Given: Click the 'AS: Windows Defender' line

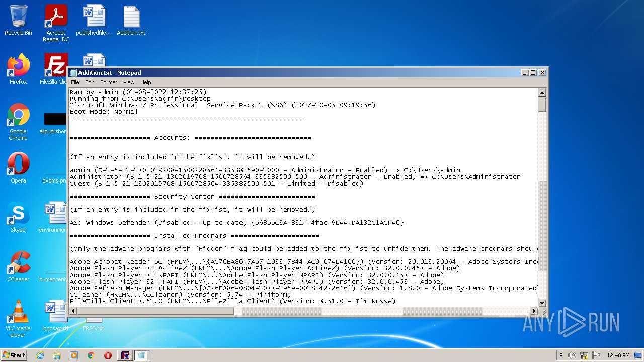Looking at the screenshot, I should click(236, 223).
